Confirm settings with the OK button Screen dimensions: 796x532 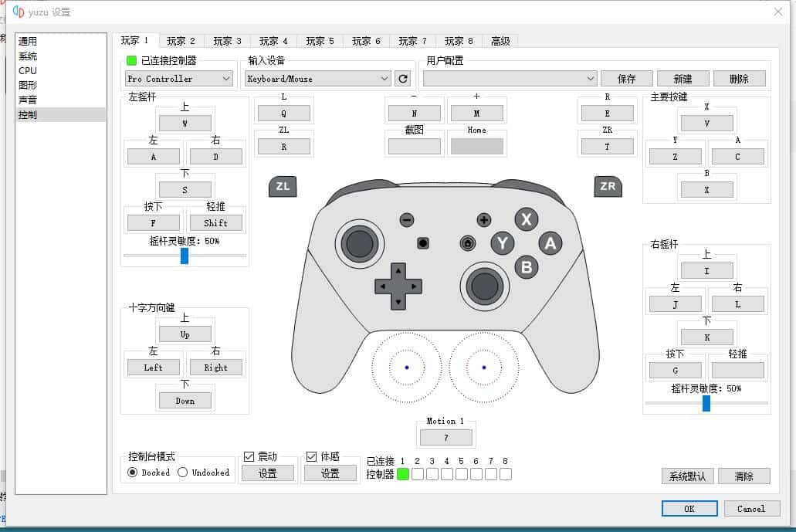689,509
